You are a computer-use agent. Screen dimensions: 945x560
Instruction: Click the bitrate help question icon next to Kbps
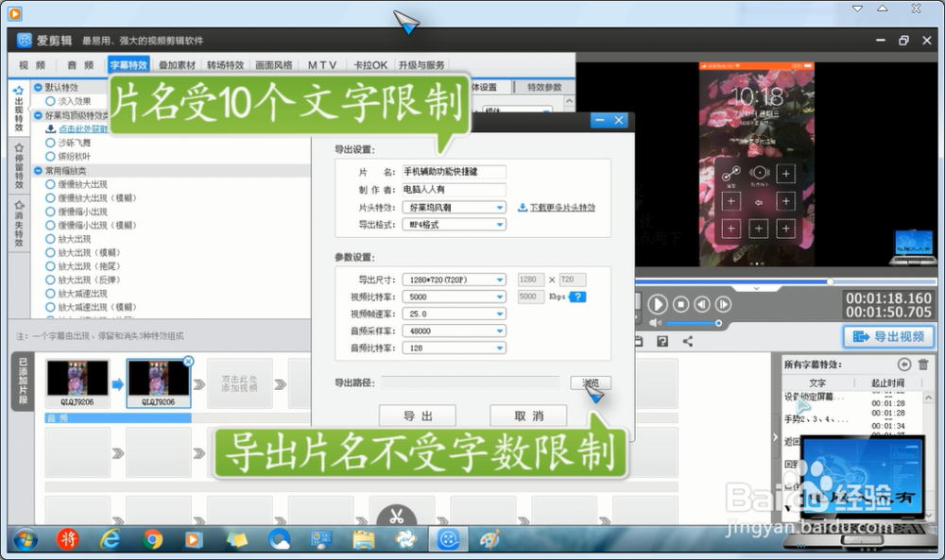(x=577, y=297)
